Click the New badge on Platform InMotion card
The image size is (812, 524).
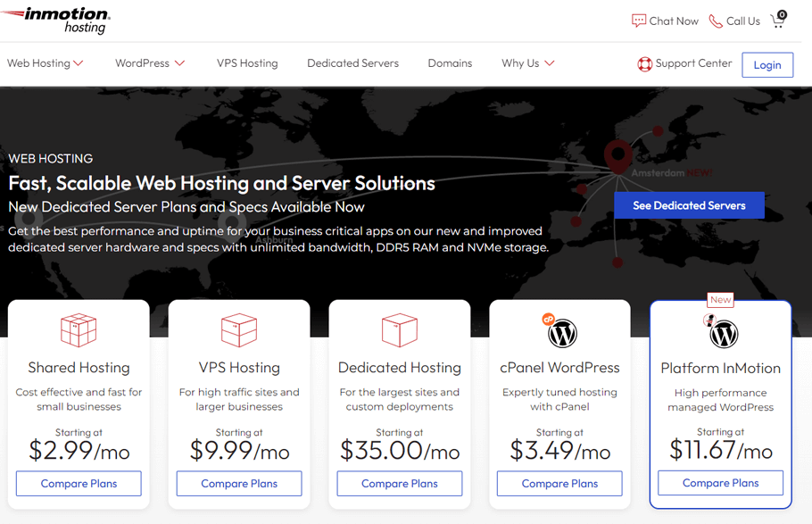(720, 299)
